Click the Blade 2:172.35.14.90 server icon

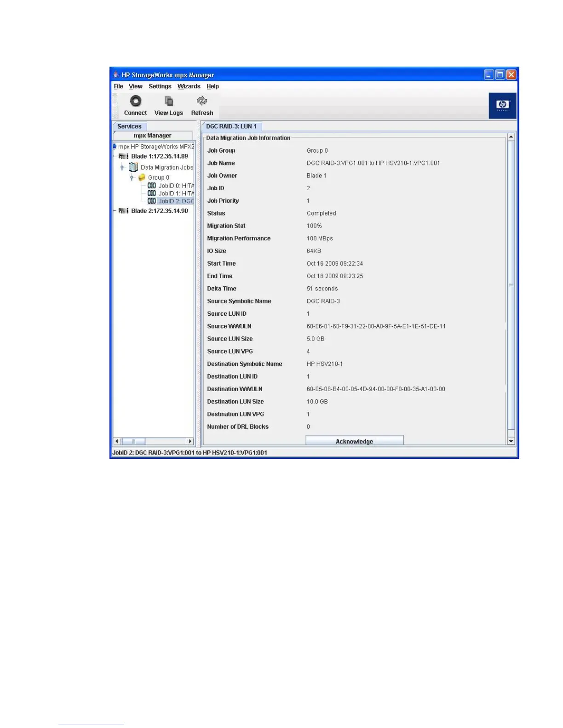(124, 211)
